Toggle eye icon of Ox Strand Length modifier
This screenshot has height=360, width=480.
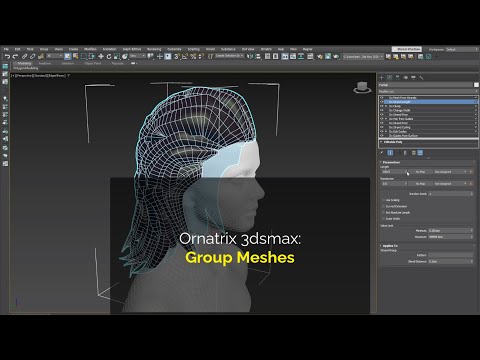coord(382,102)
